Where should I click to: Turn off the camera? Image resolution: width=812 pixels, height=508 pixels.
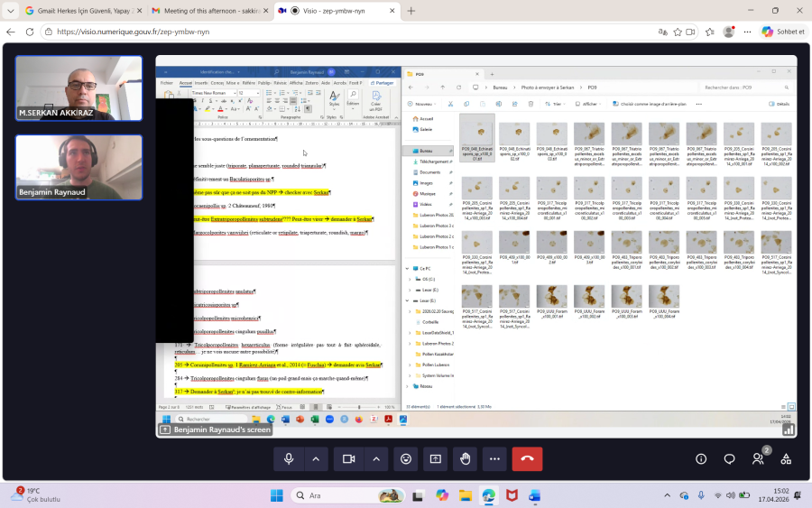click(x=348, y=458)
